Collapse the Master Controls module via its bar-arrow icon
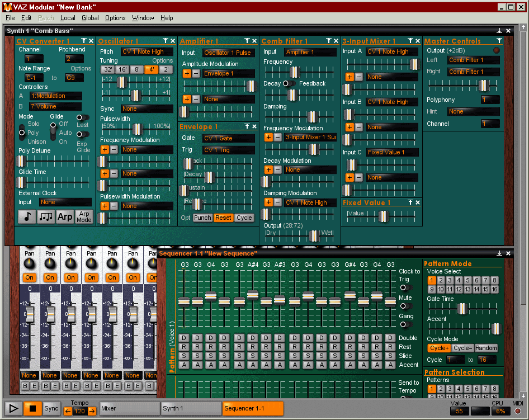Viewport: 529px width, 420px height. pos(499,41)
